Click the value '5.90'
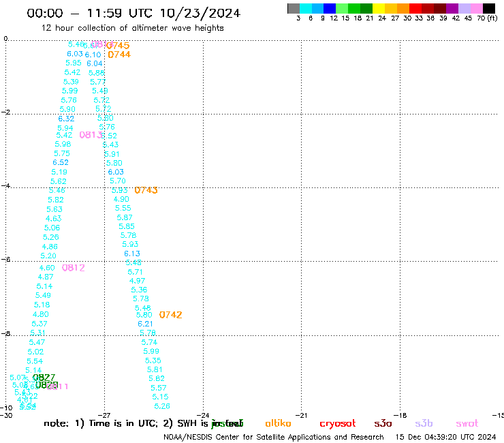504x443 pixels. click(67, 109)
